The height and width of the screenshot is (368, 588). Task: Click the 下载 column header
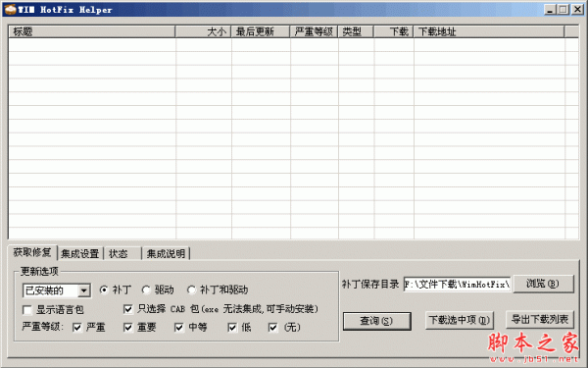pyautogui.click(x=393, y=31)
